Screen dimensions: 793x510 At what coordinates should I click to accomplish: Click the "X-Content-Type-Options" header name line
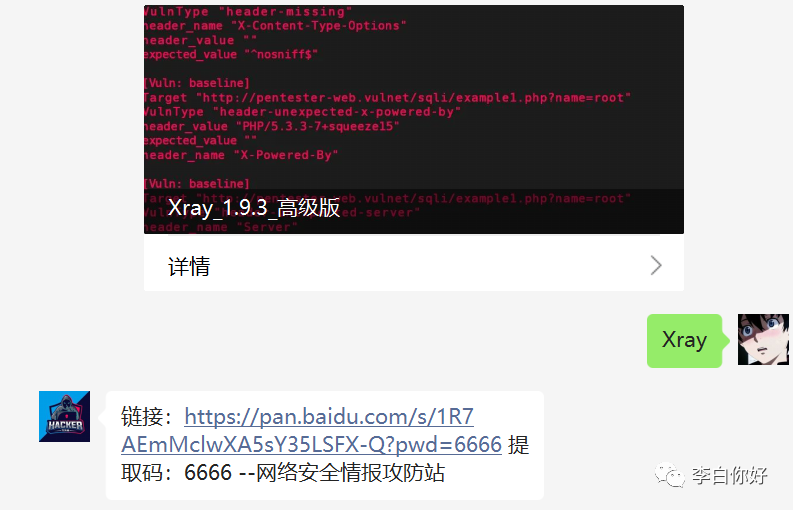[x=275, y=26]
